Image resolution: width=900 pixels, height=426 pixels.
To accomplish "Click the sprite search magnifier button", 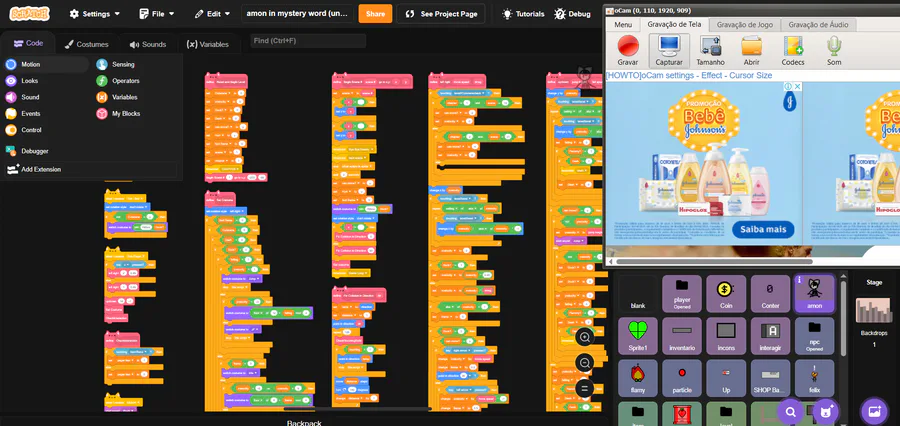I will [791, 412].
